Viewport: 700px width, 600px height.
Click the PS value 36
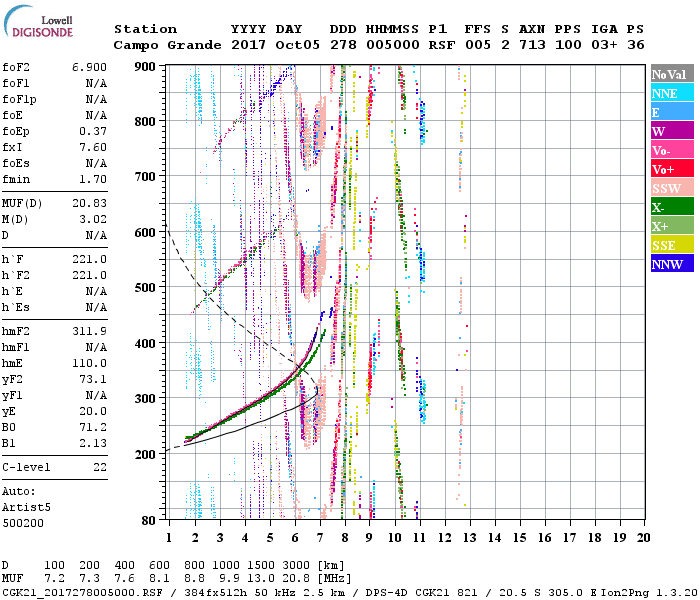point(635,45)
